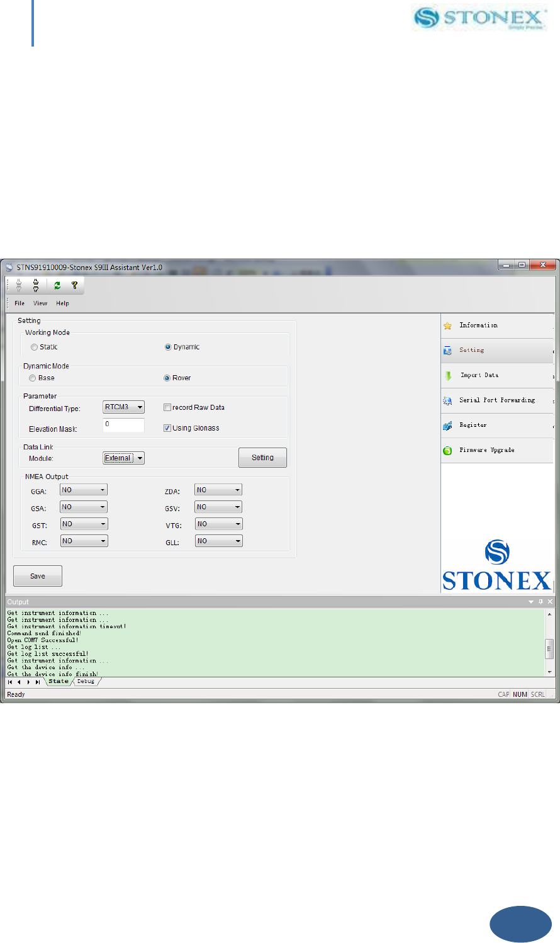Click the Output panel scrollbar thumb
The width and height of the screenshot is (560, 943).
click(550, 648)
